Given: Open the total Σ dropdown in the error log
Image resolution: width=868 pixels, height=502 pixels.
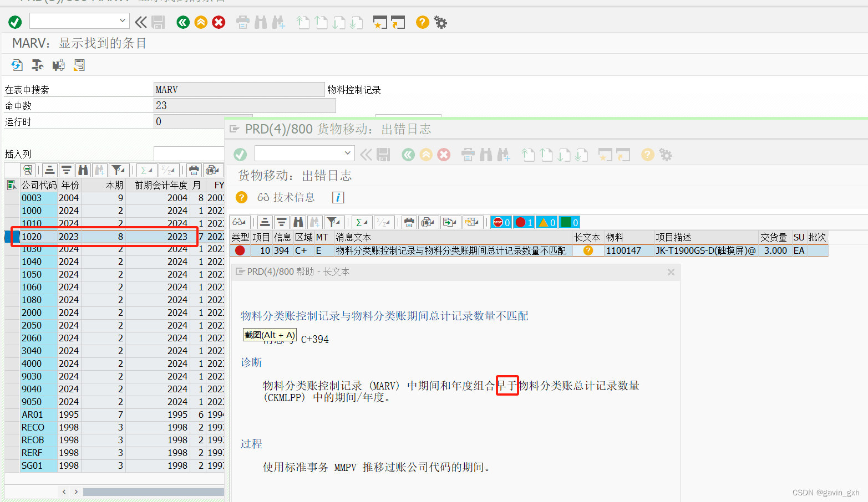Looking at the screenshot, I should (x=361, y=222).
